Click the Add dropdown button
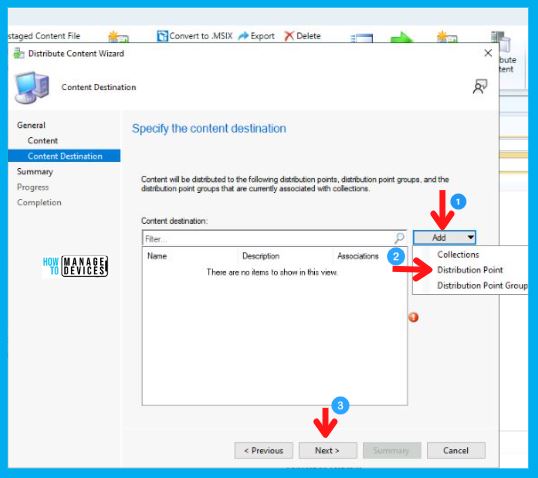This screenshot has height=478, width=538. (444, 237)
